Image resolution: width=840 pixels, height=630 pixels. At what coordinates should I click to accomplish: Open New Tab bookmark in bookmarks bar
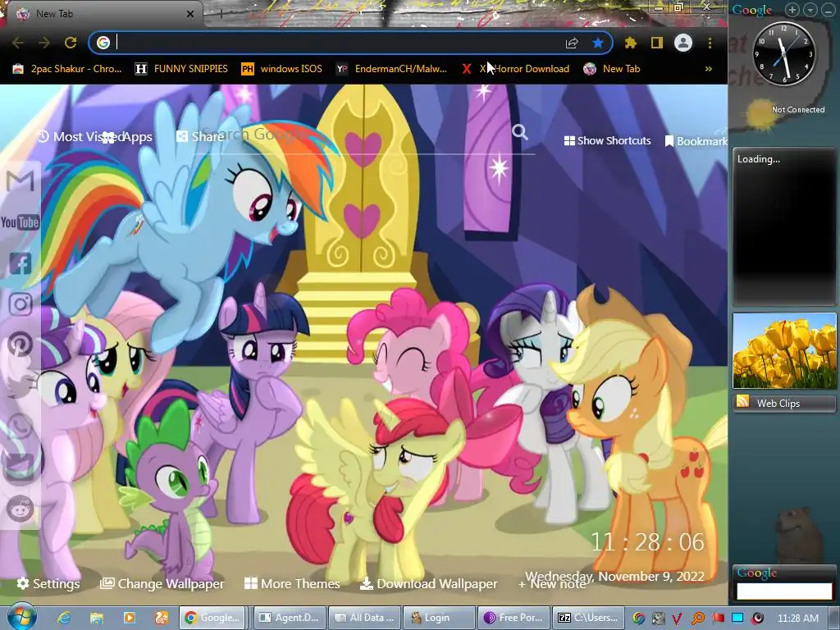click(x=612, y=69)
